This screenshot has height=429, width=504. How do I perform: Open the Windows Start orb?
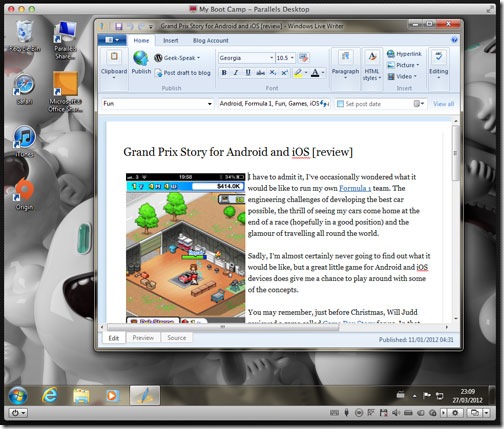pyautogui.click(x=18, y=396)
